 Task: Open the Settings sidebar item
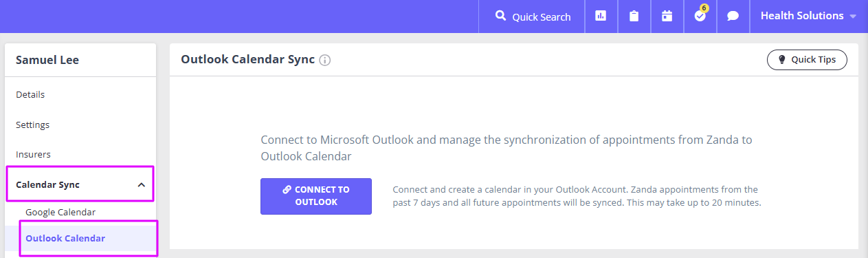tap(32, 125)
